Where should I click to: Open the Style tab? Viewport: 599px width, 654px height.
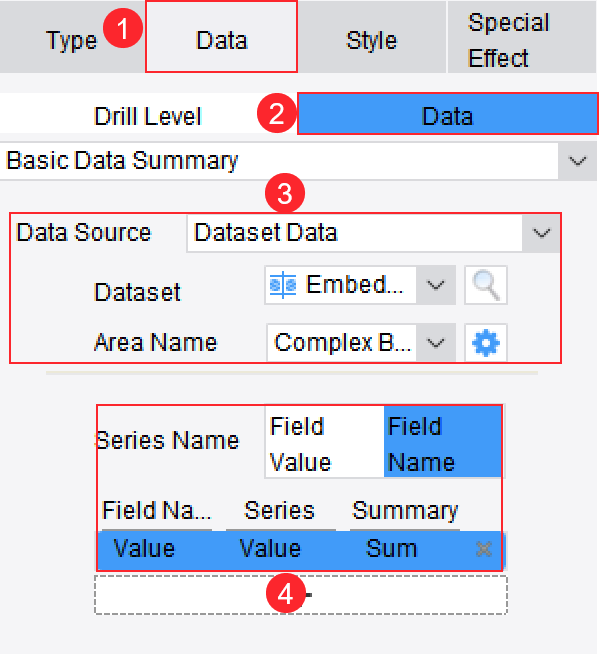(372, 37)
